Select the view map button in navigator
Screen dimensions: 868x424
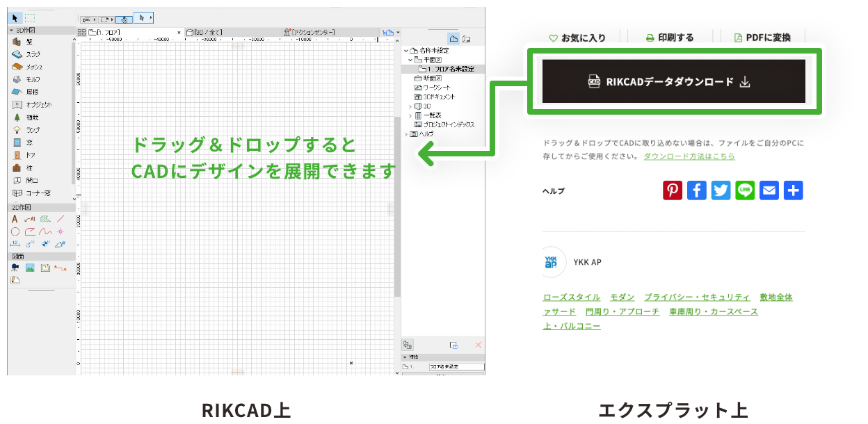[x=467, y=38]
